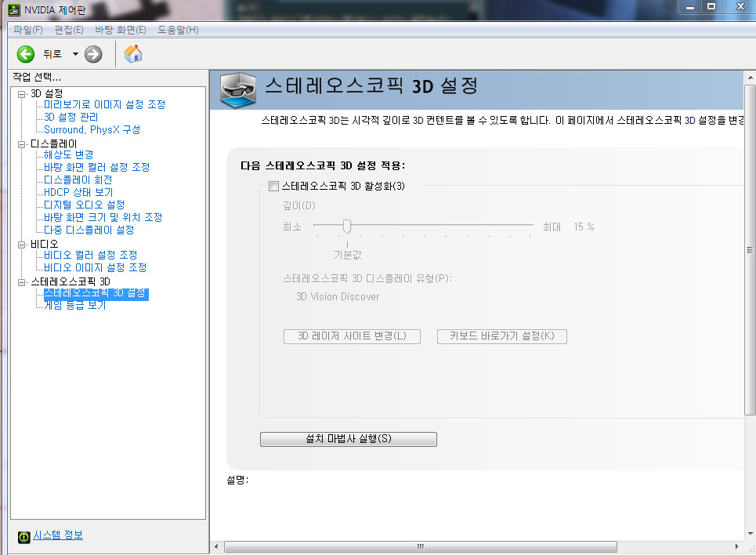Maximize the NVIDIA 제어판 window
The width and height of the screenshot is (756, 555).
(x=711, y=7)
